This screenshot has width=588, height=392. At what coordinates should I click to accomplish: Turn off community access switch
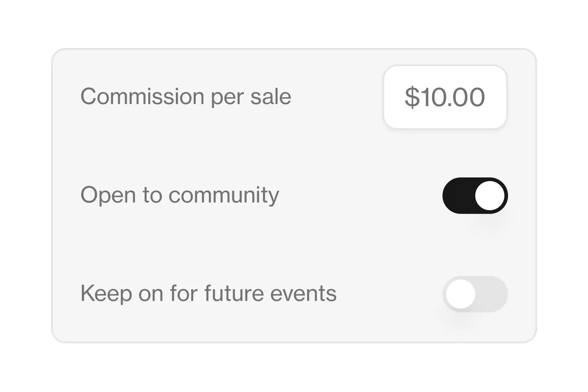tap(475, 196)
